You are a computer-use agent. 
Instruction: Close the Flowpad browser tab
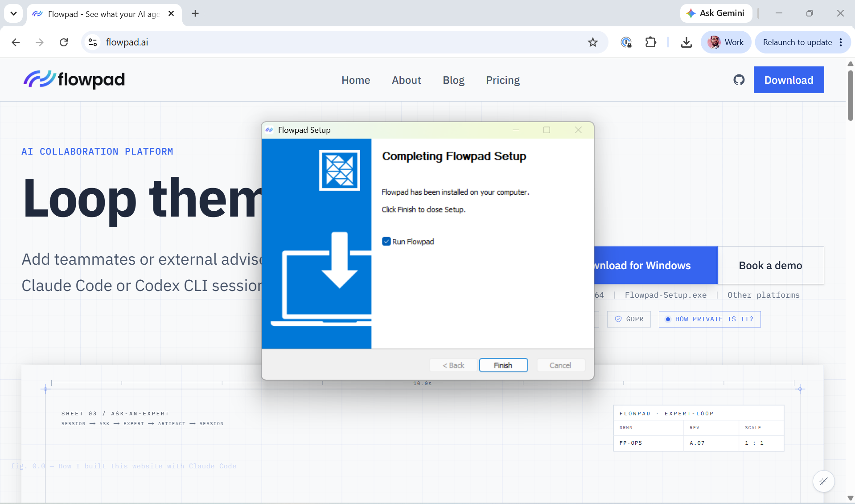(x=171, y=14)
